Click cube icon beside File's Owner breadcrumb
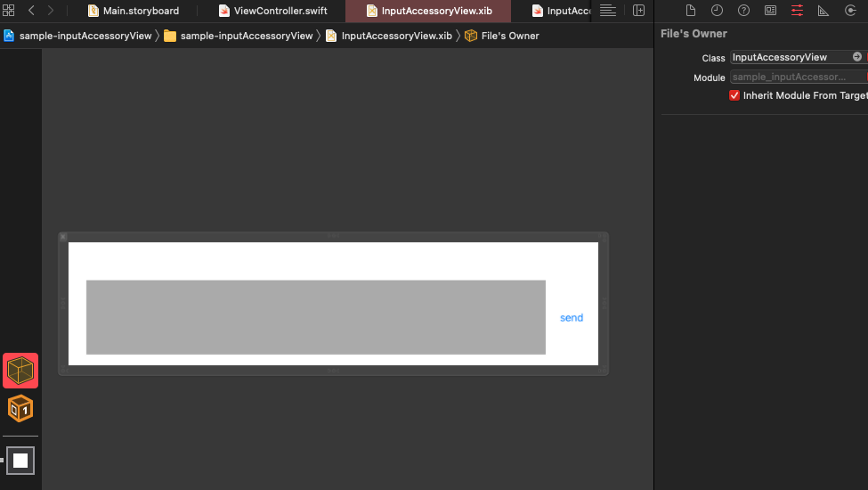868x490 pixels. pos(471,36)
